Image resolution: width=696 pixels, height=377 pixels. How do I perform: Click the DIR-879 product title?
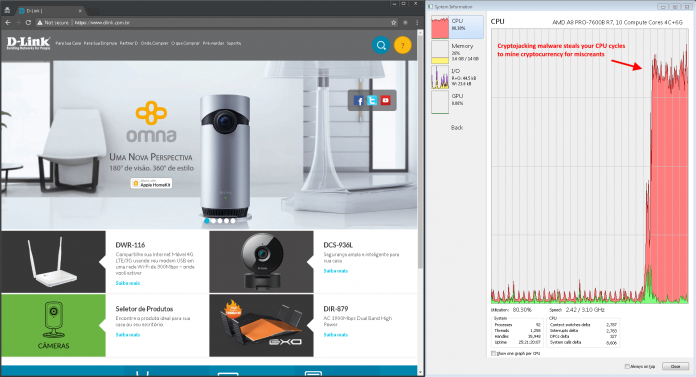pos(336,309)
